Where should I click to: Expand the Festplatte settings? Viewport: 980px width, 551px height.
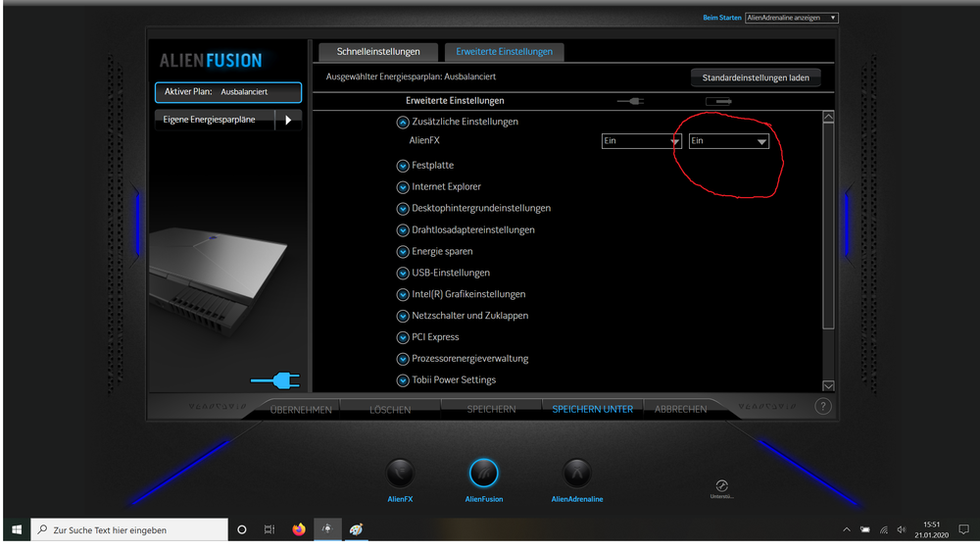pyautogui.click(x=402, y=166)
